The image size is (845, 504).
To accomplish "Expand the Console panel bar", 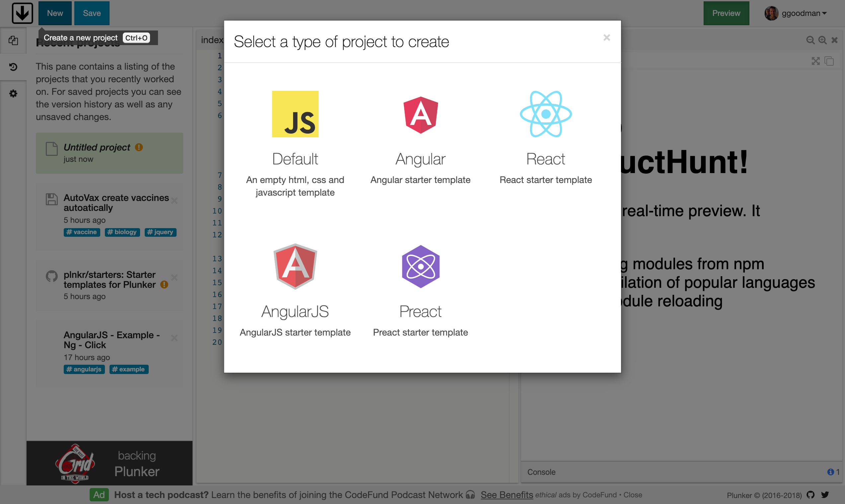I will [x=541, y=472].
